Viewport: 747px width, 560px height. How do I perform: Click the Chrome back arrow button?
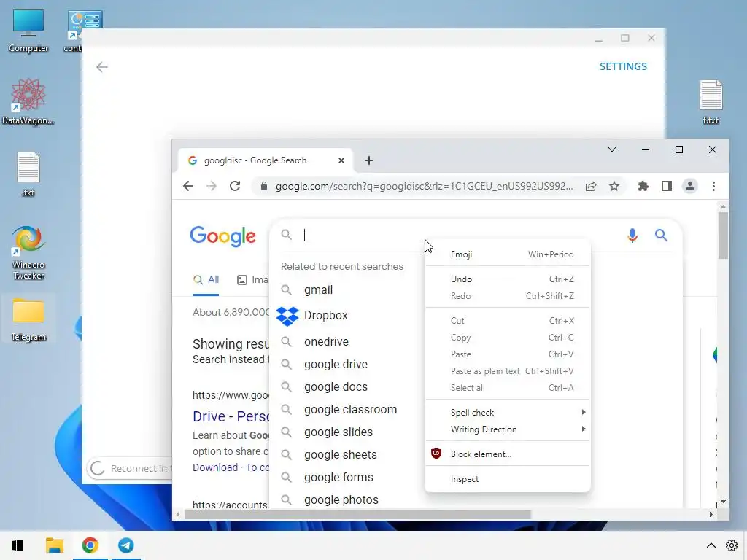[188, 186]
